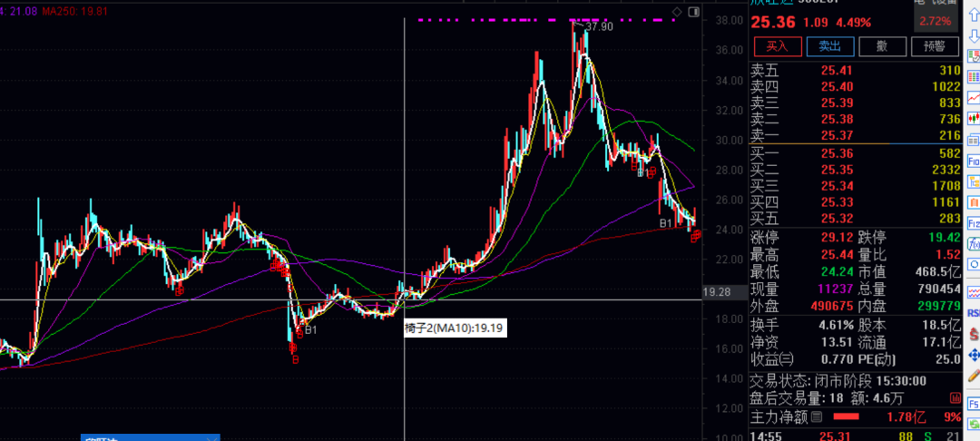Viewport: 980px width, 441px height.
Task: Click the diamond icon above the chart
Action: click(x=675, y=11)
